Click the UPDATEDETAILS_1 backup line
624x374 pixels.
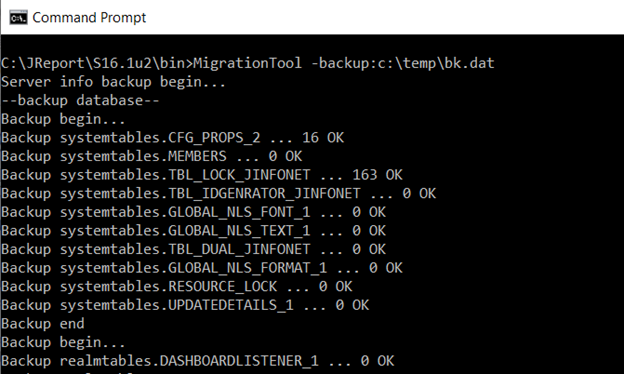point(185,305)
